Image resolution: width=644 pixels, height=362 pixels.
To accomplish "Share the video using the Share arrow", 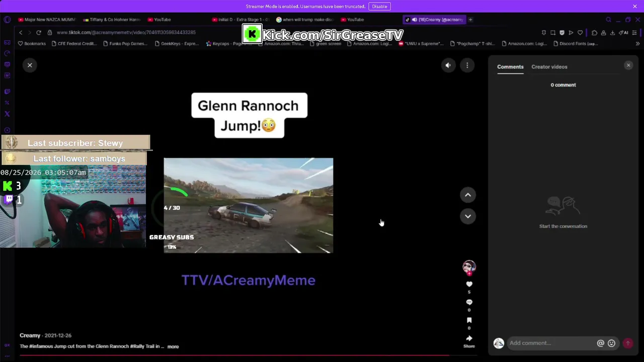I will click(x=469, y=338).
